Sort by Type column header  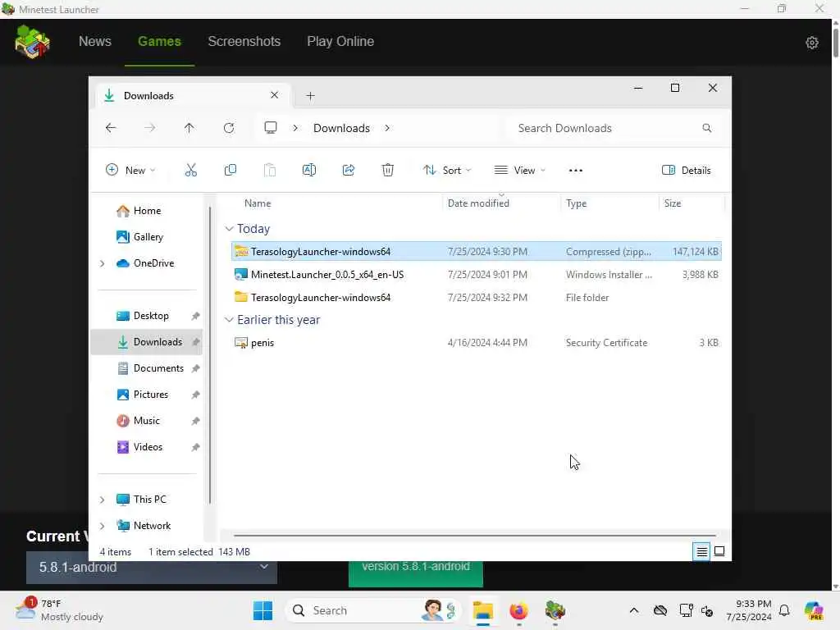click(x=577, y=203)
